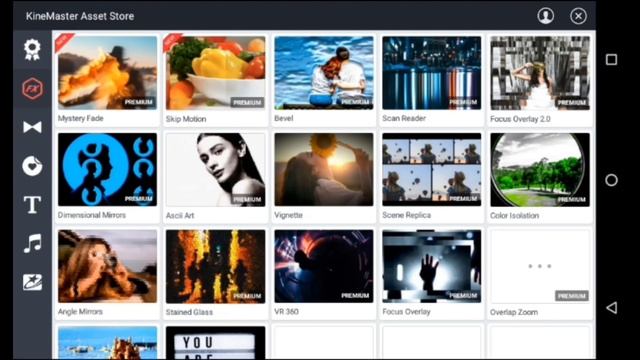The width and height of the screenshot is (640, 360).
Task: Open the Dimensional Mirrors thumbnail
Action: pos(107,169)
